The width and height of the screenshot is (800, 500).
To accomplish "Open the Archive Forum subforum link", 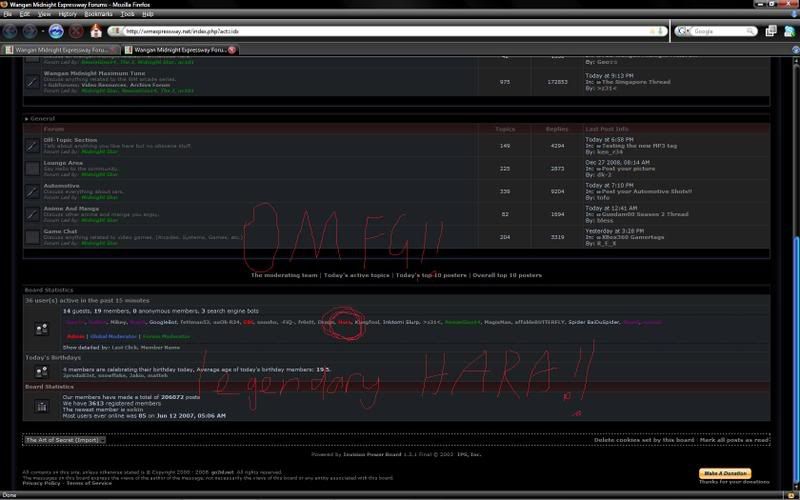I will (x=149, y=85).
